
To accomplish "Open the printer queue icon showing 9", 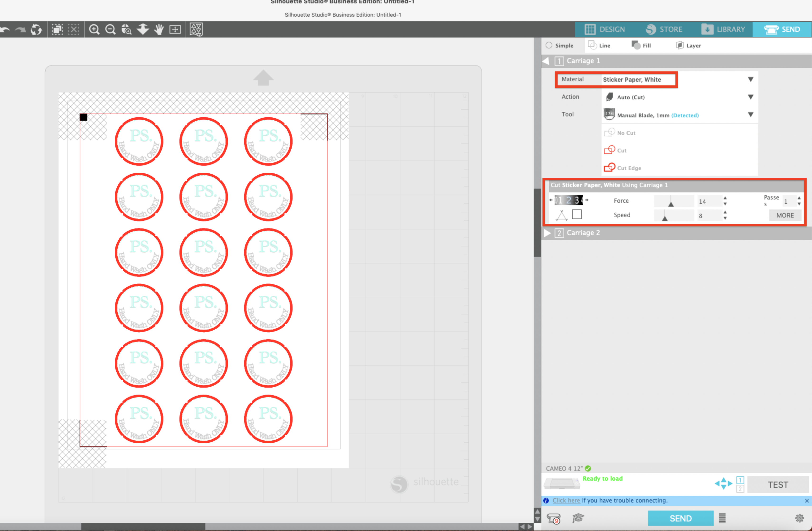I will [x=554, y=518].
